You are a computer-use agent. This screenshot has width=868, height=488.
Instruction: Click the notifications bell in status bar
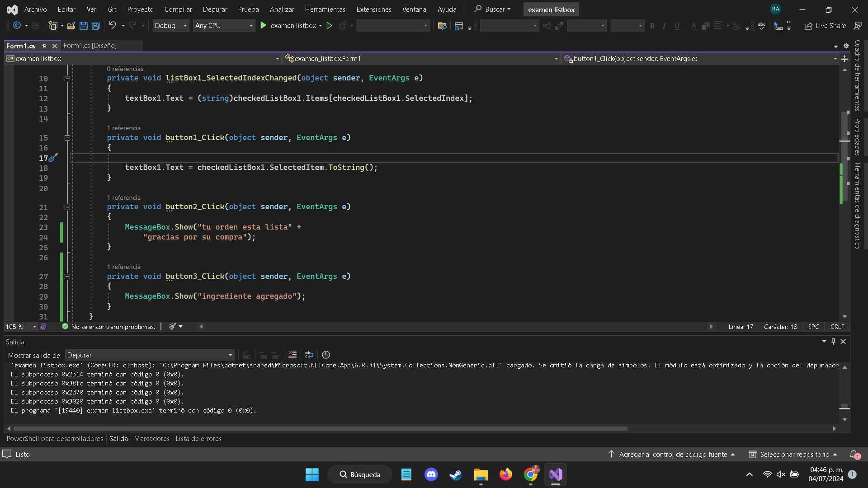click(x=854, y=455)
